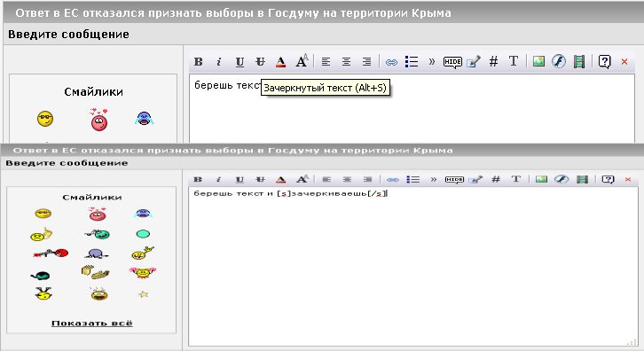Viewport: 644px width, 351px height.
Task: Insert small star smiley
Action: (x=143, y=294)
